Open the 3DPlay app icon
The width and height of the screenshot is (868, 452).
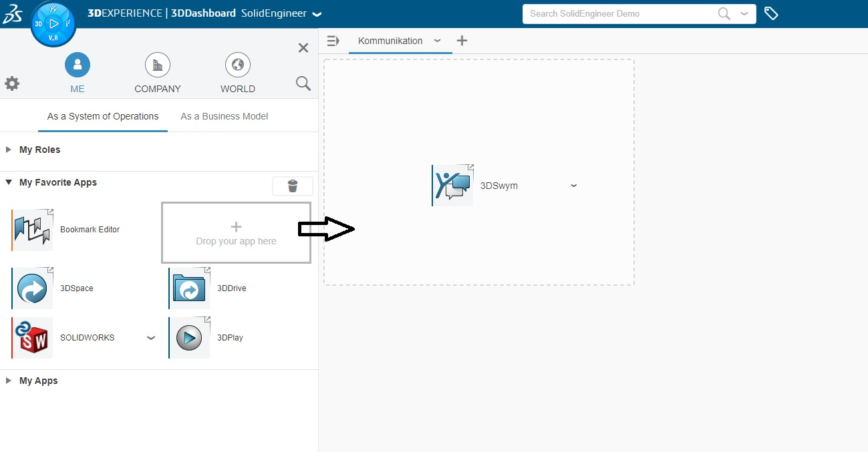pos(189,338)
